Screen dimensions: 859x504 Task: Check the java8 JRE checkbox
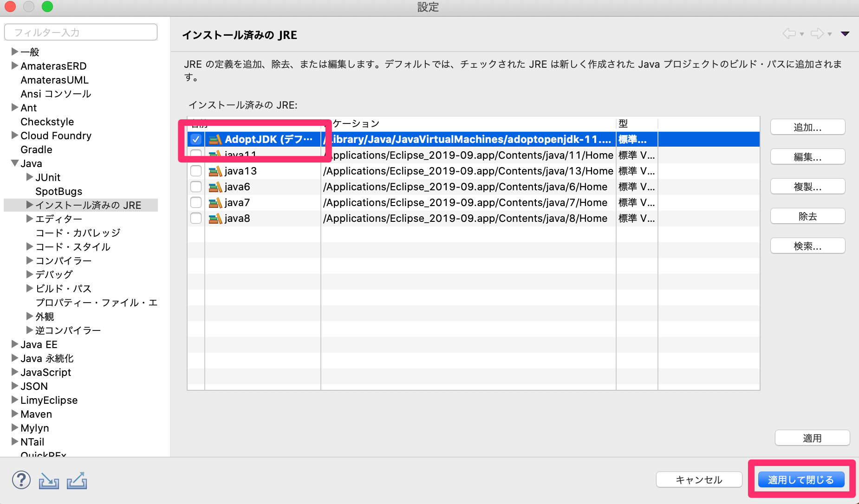click(x=196, y=218)
